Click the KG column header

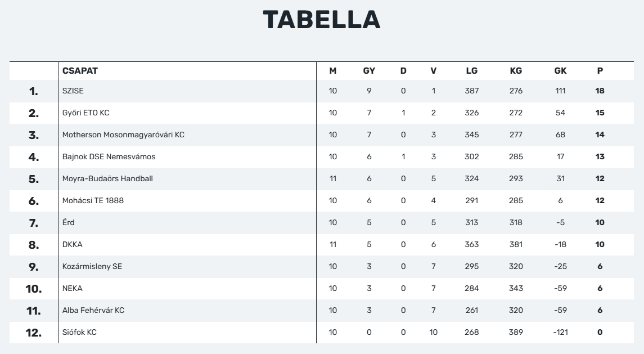(x=516, y=71)
